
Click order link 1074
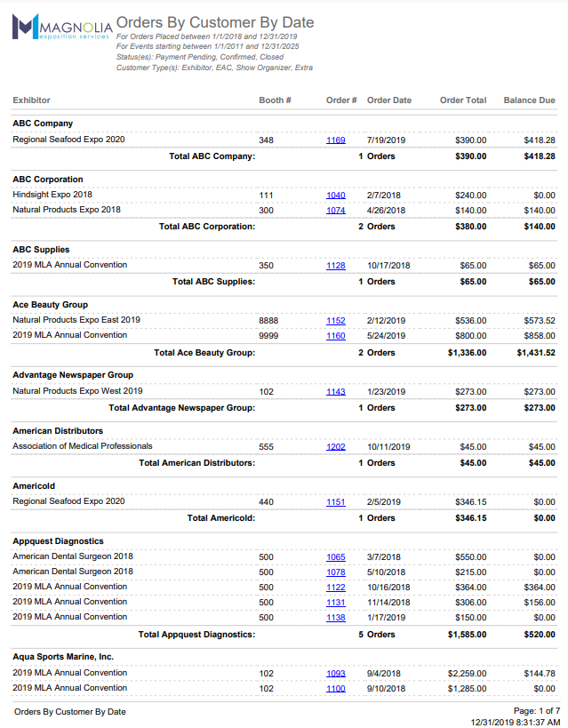[x=335, y=211]
